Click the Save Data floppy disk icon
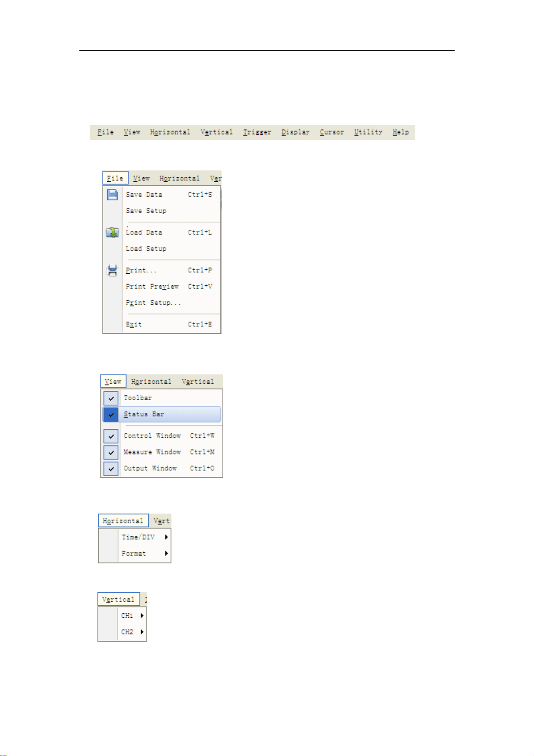 pos(113,194)
